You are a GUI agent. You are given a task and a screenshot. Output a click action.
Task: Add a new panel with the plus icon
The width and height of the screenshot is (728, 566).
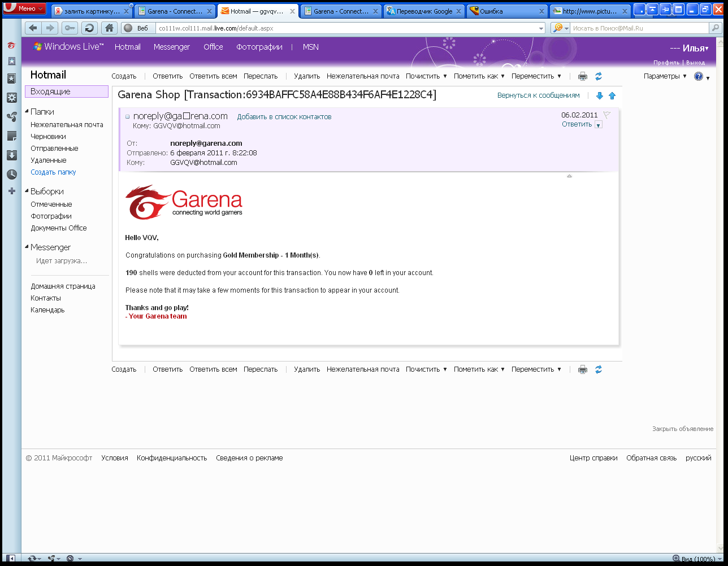pyautogui.click(x=11, y=191)
